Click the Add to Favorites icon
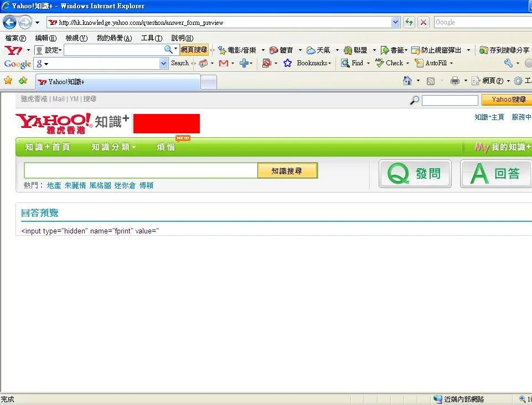This screenshot has width=532, height=405. pos(23,80)
